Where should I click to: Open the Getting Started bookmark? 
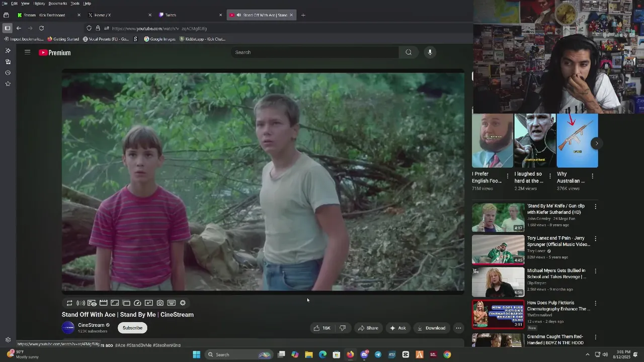[63, 39]
